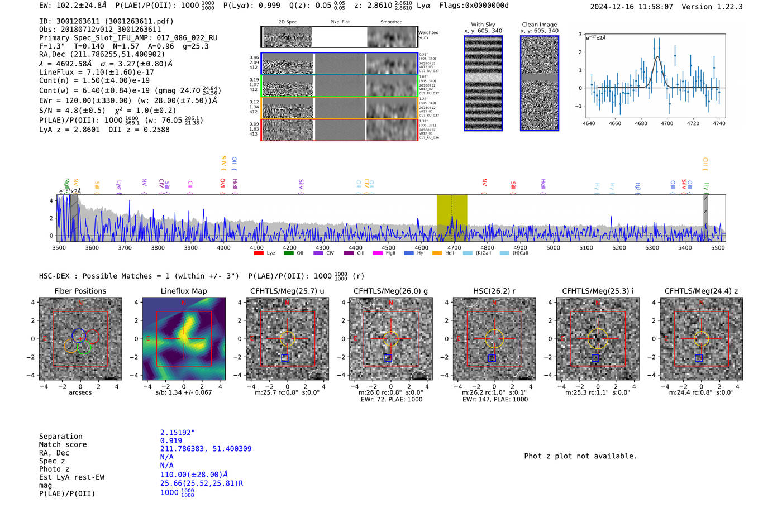
Task: Click the yellow highlighted region in the spectrum
Action: (x=452, y=218)
